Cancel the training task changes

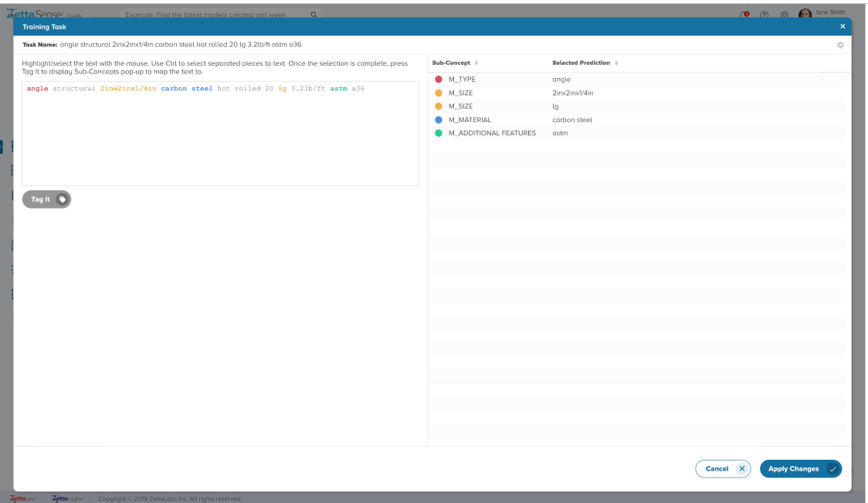(x=722, y=469)
